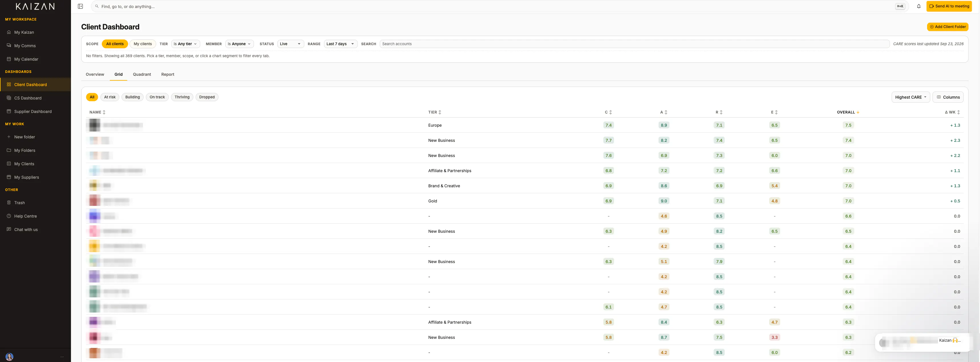The height and width of the screenshot is (362, 980).
Task: Switch to the Grid tab
Action: coord(118,74)
